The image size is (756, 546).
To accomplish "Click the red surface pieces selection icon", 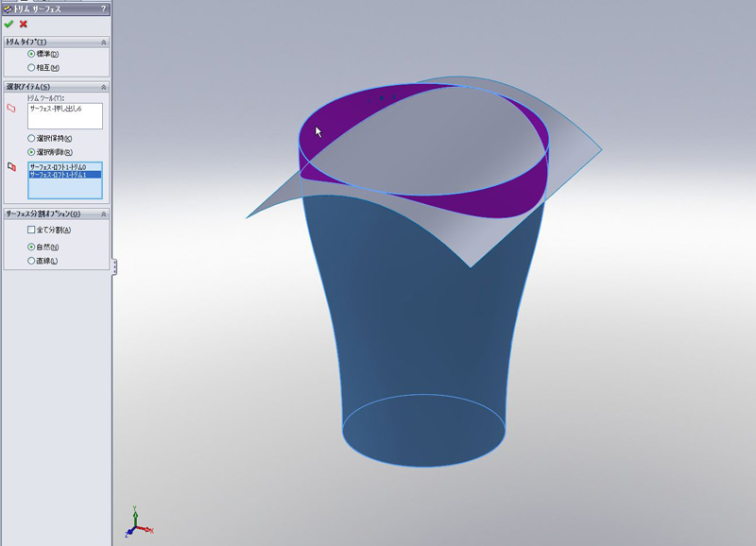I will 11,167.
